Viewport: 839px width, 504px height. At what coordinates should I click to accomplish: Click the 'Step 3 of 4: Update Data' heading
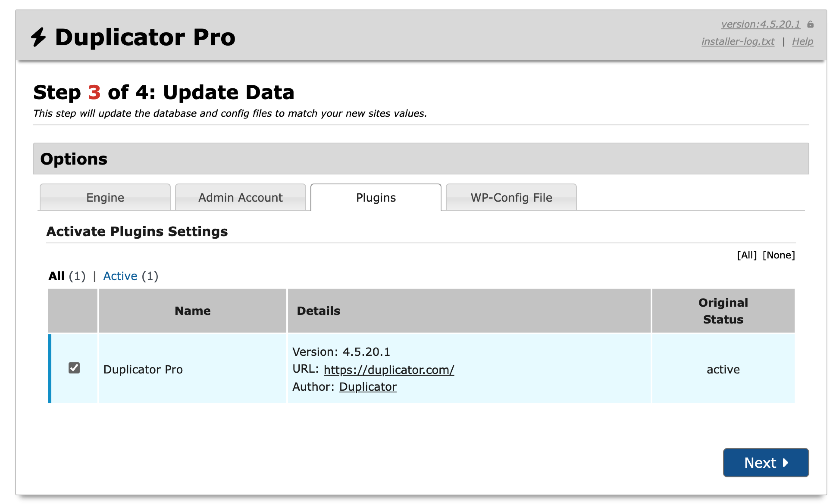click(163, 92)
